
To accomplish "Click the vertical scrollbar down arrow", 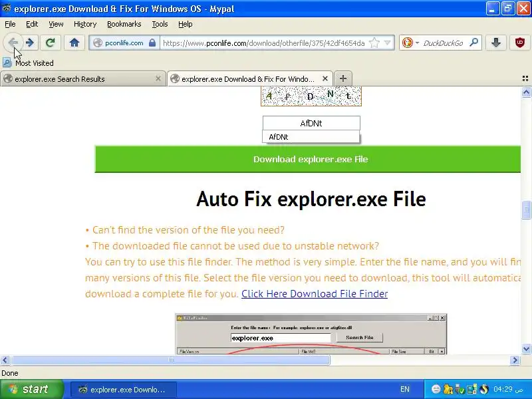I will click(x=526, y=348).
